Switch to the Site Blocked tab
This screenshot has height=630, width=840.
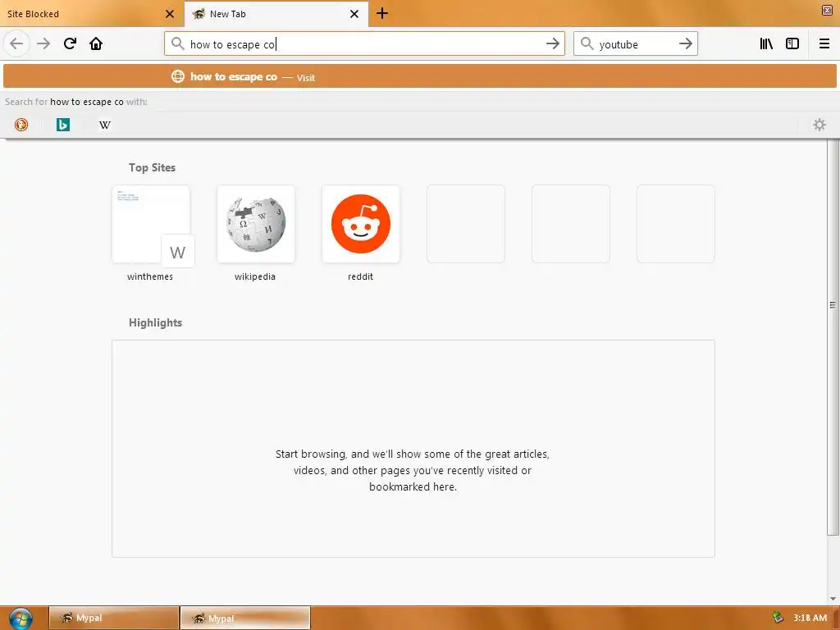click(x=91, y=14)
